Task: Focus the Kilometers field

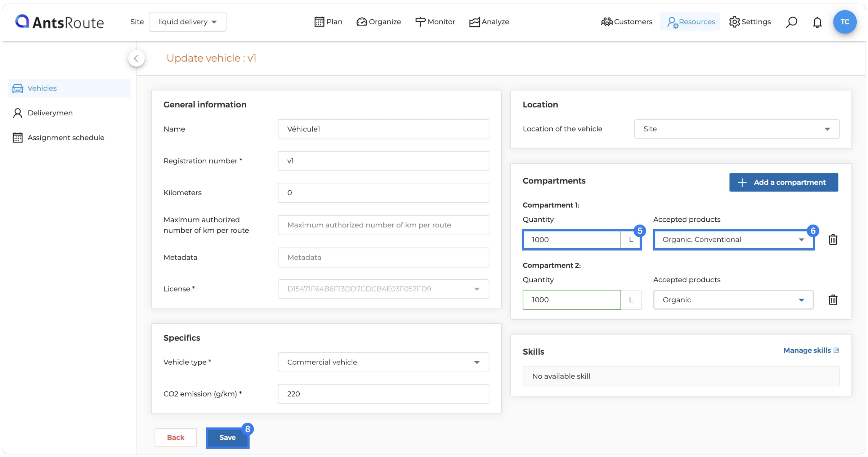Action: point(383,193)
